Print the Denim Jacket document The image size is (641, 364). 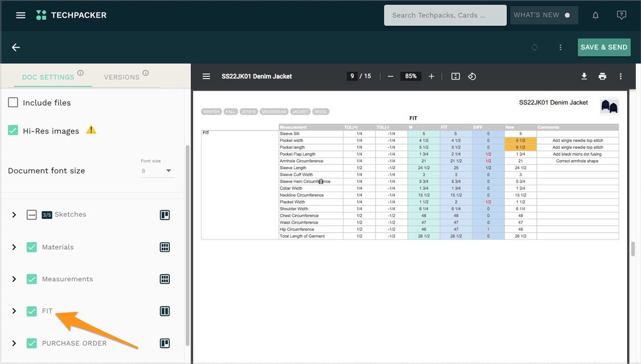point(603,76)
